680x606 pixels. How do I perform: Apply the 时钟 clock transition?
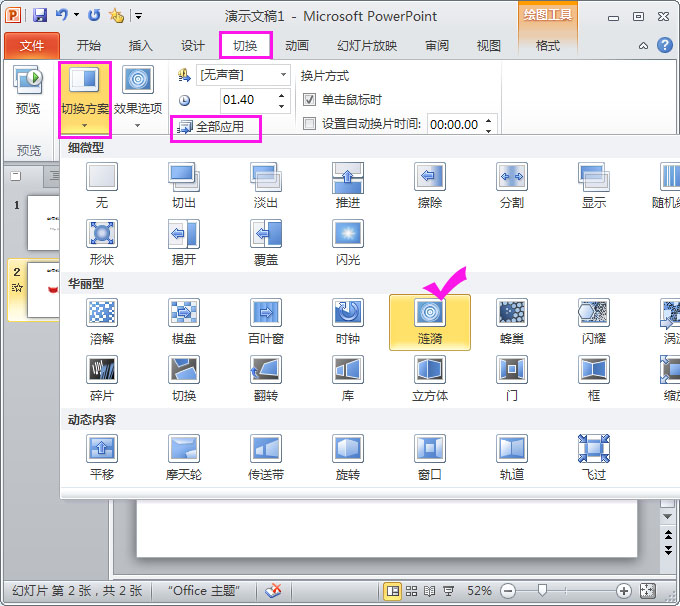click(x=347, y=321)
